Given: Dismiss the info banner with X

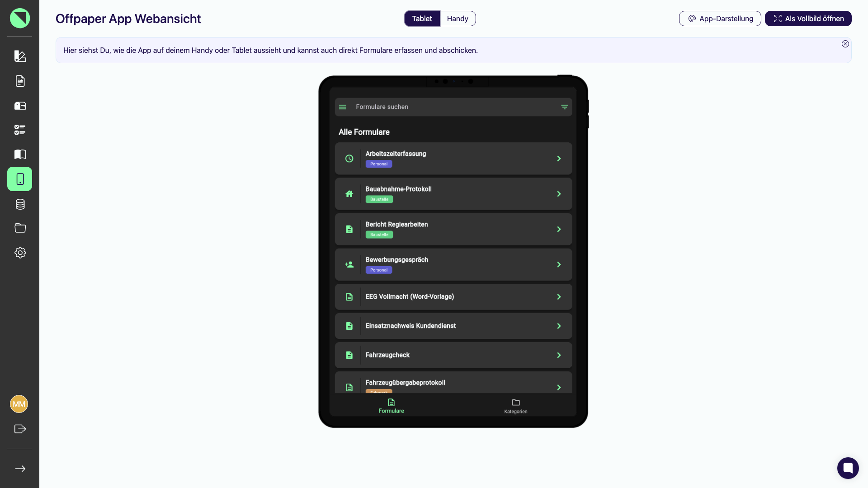Looking at the screenshot, I should tap(845, 44).
